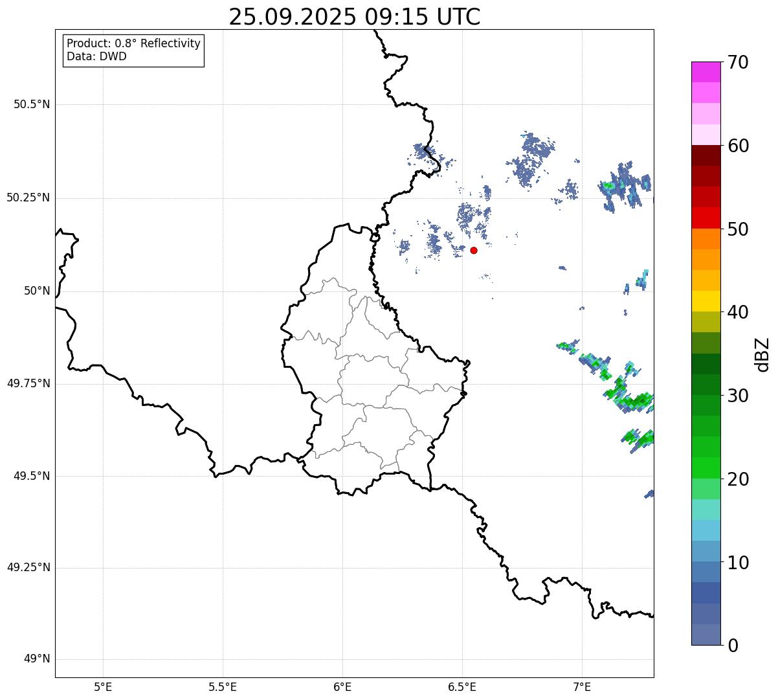Click the 50°N latitude label
The image size is (778, 700).
(x=38, y=291)
